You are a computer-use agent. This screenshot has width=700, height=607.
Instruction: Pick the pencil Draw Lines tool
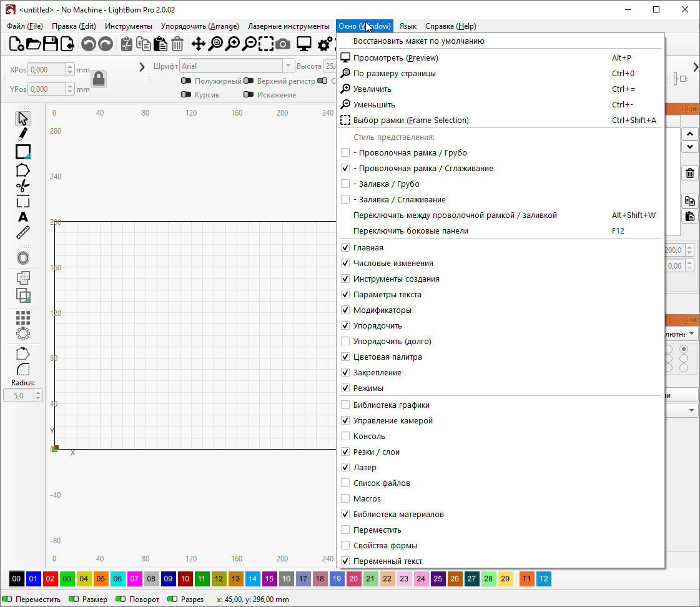[23, 134]
